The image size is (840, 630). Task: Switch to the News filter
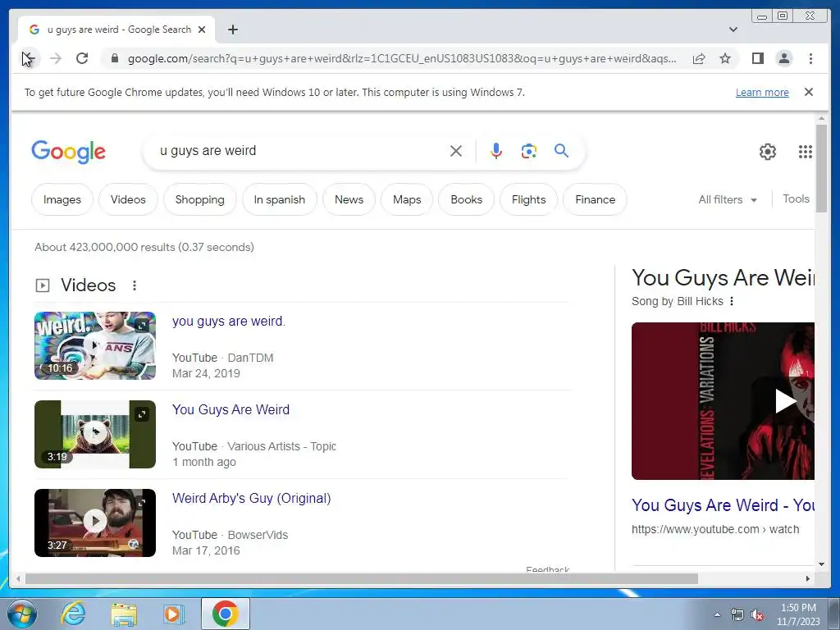349,199
